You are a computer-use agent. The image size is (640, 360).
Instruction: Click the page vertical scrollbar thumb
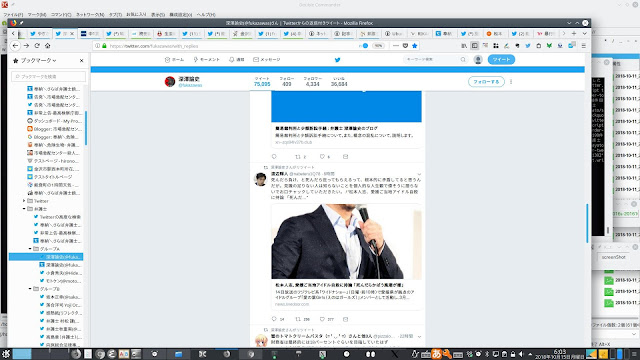[587, 223]
